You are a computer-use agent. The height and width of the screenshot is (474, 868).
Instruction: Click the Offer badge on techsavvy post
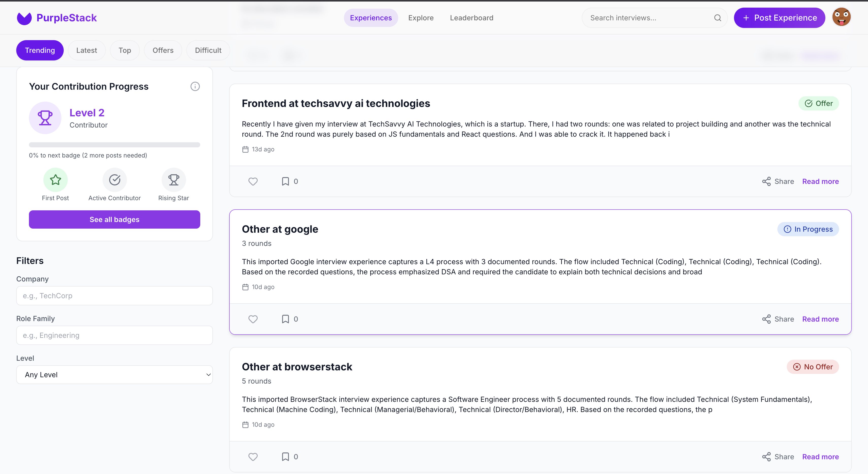[819, 103]
